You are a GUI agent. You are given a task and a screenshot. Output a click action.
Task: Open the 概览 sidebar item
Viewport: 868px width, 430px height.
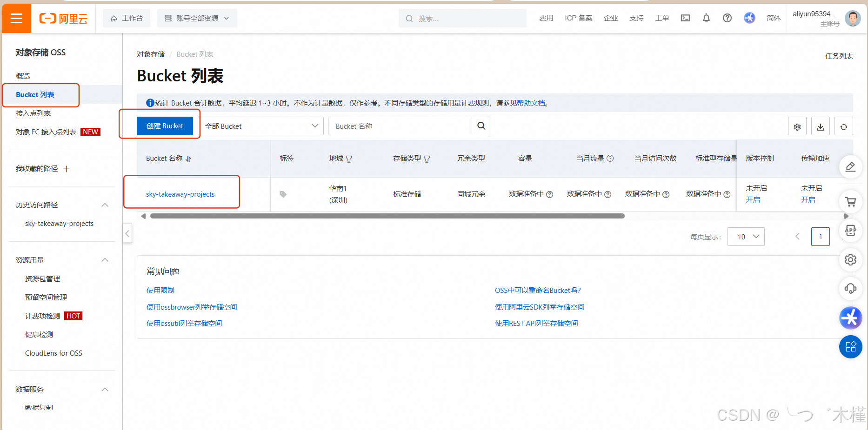(x=23, y=76)
